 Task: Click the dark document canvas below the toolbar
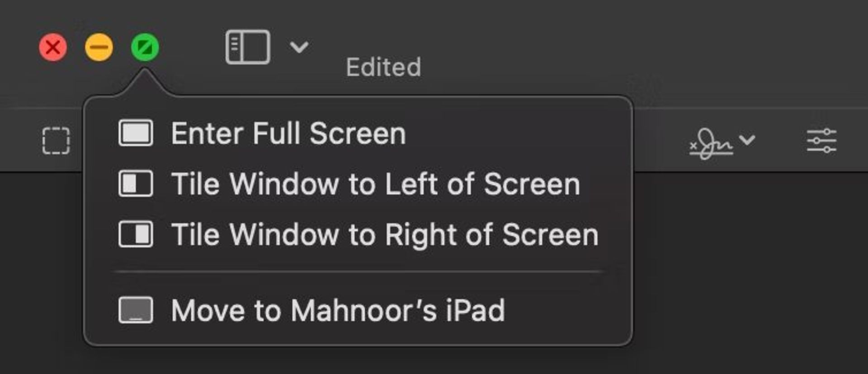coord(746,271)
